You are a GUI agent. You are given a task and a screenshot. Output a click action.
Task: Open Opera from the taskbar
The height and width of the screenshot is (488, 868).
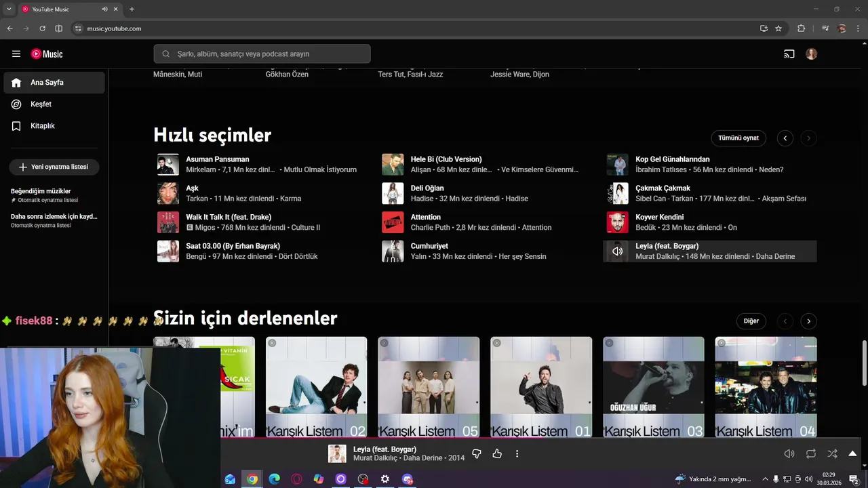click(296, 479)
